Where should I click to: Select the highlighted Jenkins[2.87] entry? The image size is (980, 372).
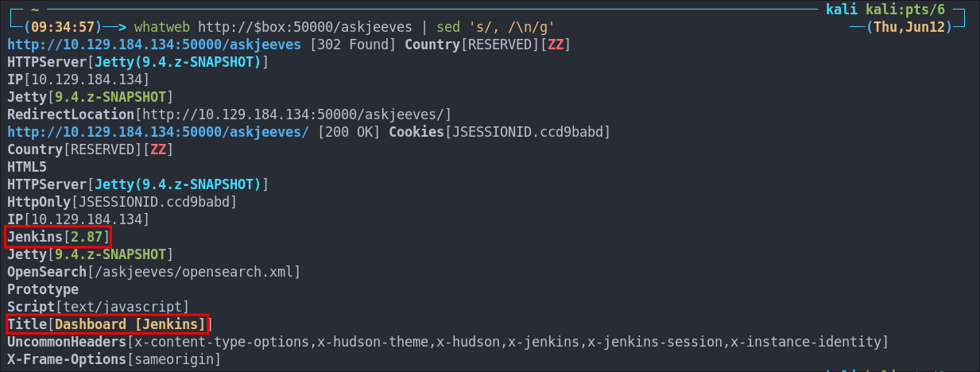tap(59, 236)
